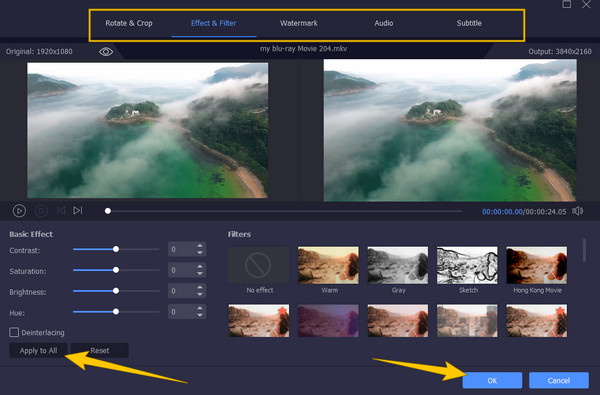The width and height of the screenshot is (600, 395).
Task: Switch to the Audio tab
Action: [x=384, y=23]
